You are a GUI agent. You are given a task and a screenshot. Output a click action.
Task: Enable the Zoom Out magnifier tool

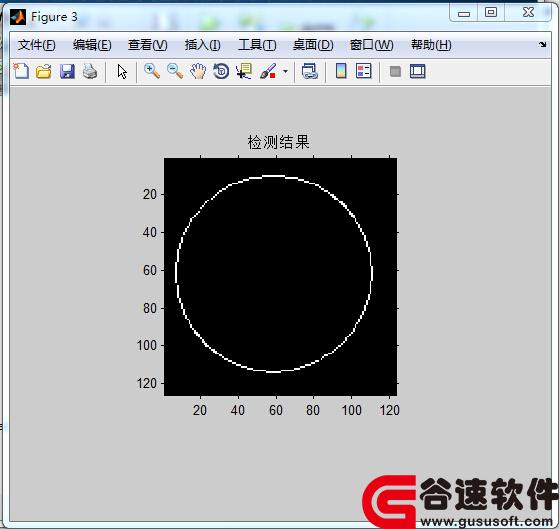coord(175,71)
